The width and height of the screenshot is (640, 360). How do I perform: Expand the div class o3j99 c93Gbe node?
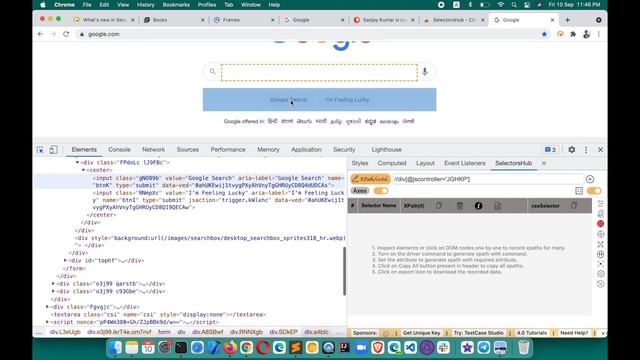pos(53,291)
